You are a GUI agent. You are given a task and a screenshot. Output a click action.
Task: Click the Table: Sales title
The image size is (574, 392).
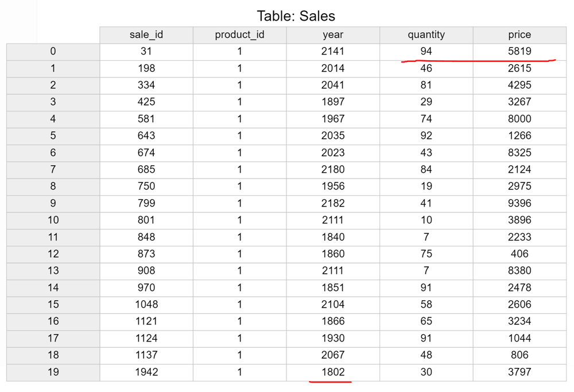pyautogui.click(x=296, y=16)
